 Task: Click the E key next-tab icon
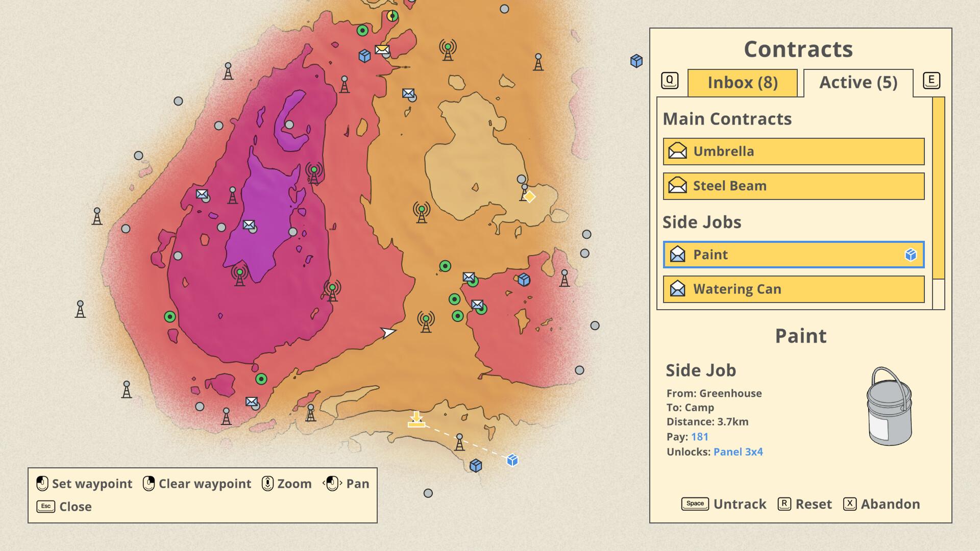[932, 81]
